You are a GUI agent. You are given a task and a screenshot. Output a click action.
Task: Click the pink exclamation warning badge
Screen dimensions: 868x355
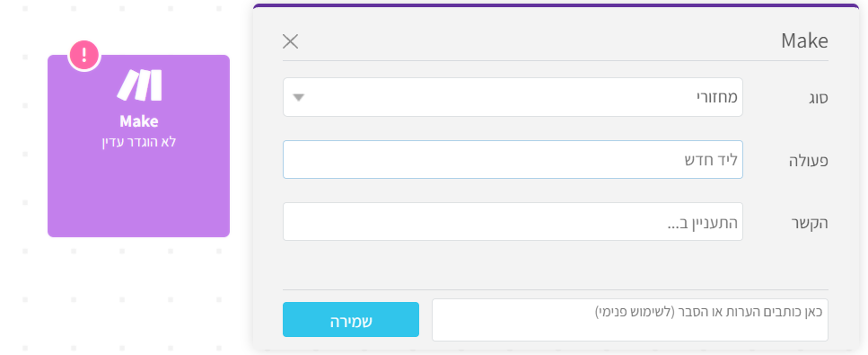(84, 54)
